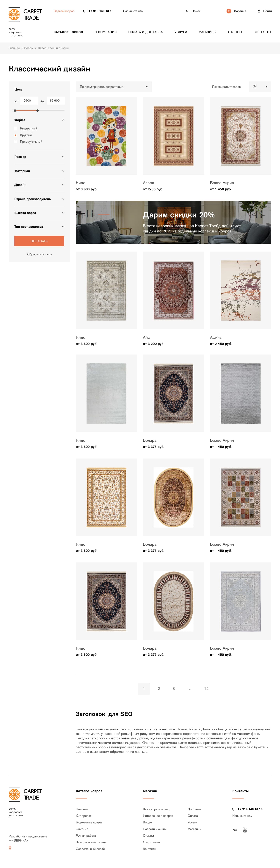Image resolution: width=280 pixels, height=868 pixels.
Task: Open the YouTube channel icon in footer
Action: (245, 829)
